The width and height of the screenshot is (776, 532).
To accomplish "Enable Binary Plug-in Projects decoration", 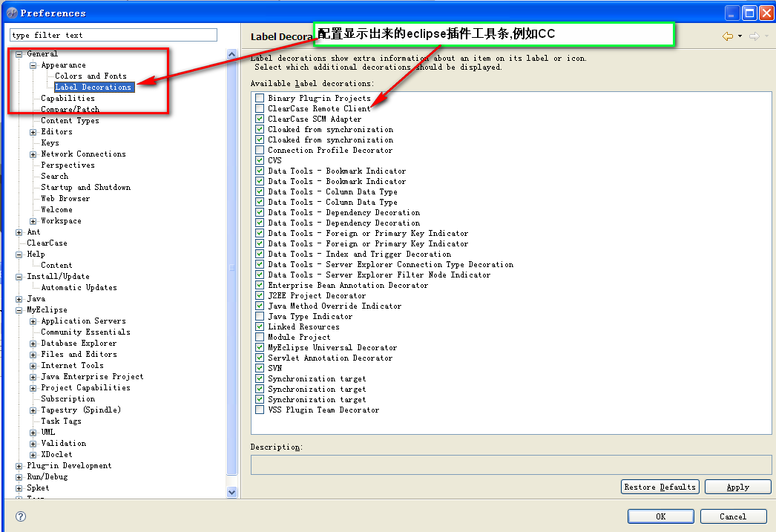I will [260, 98].
